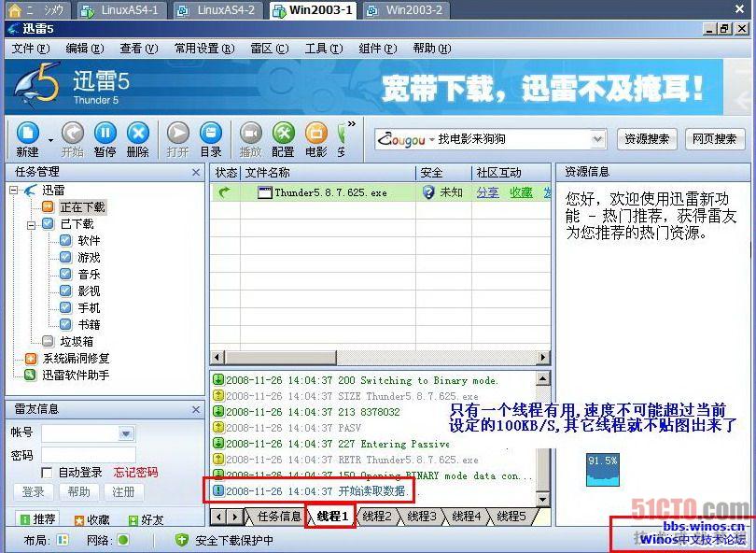The height and width of the screenshot is (553, 756).
Task: Expand the toolbar overflow chevron
Action: pos(352,124)
